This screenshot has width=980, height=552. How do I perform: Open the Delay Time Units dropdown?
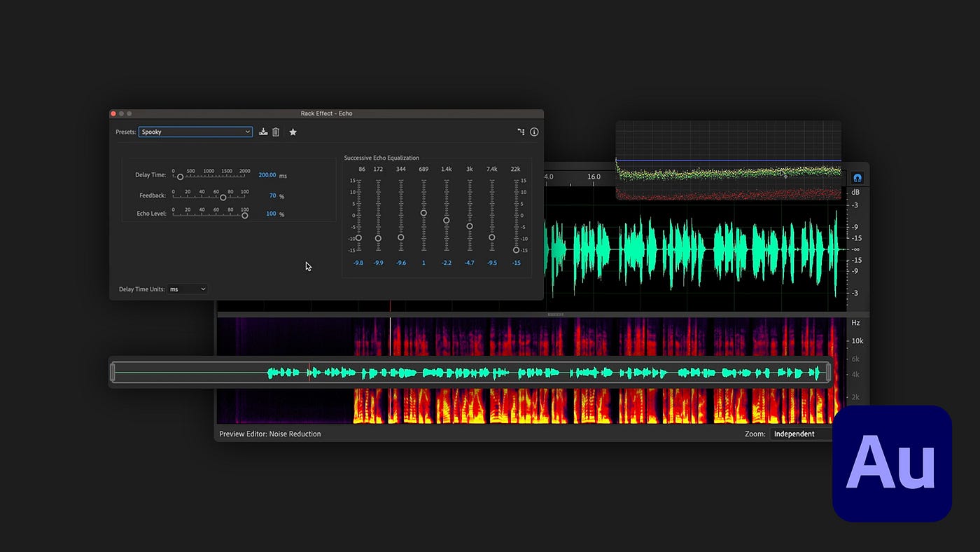188,289
